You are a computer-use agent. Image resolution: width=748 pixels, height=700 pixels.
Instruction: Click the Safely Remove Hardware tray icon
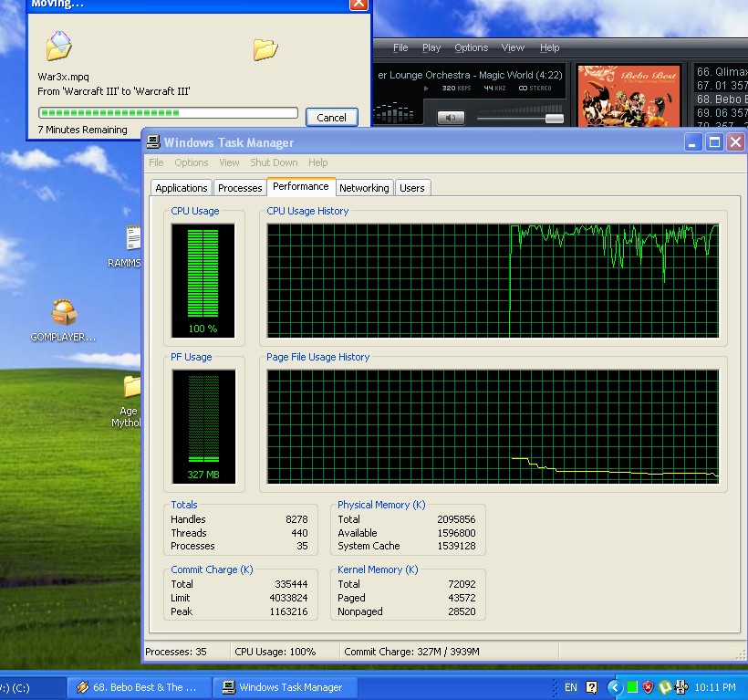680,687
